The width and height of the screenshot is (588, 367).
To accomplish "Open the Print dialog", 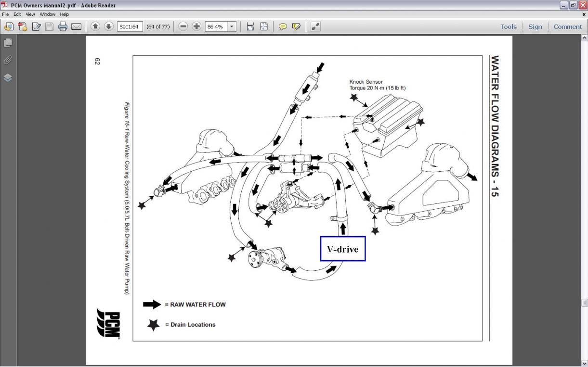I will 63,26.
